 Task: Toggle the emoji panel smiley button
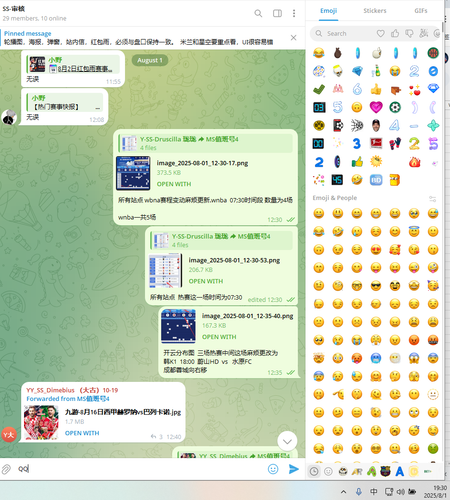pyautogui.click(x=273, y=469)
